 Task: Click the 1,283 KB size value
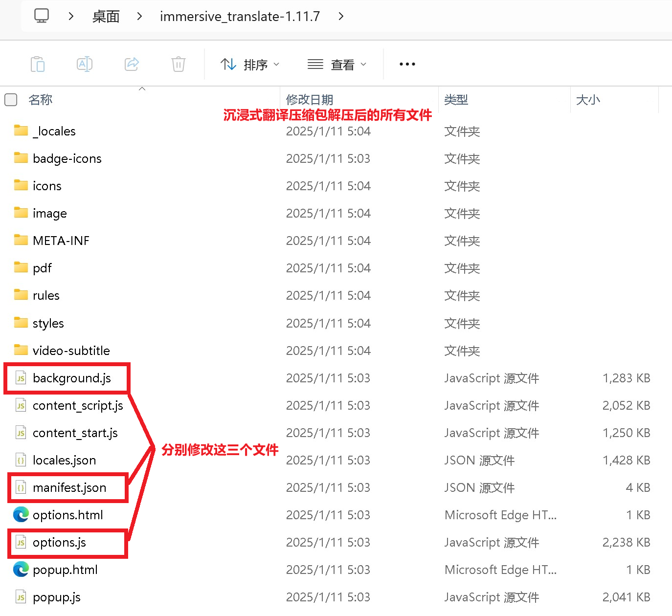coord(627,378)
